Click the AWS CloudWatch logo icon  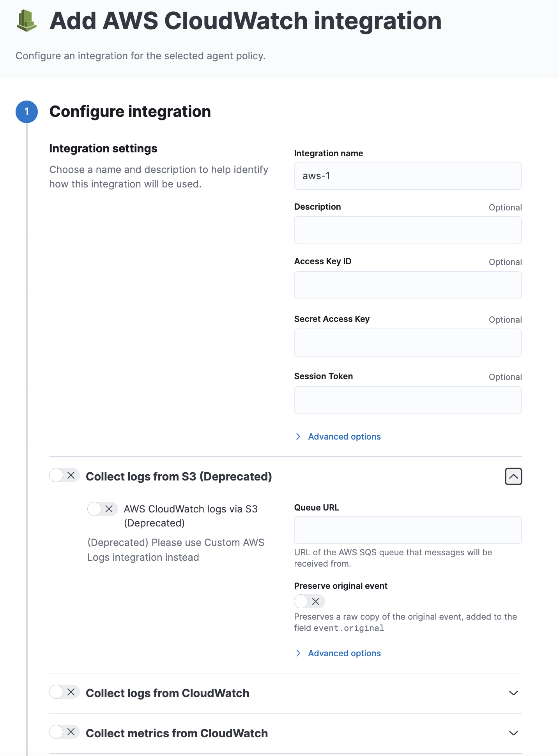[x=27, y=21]
